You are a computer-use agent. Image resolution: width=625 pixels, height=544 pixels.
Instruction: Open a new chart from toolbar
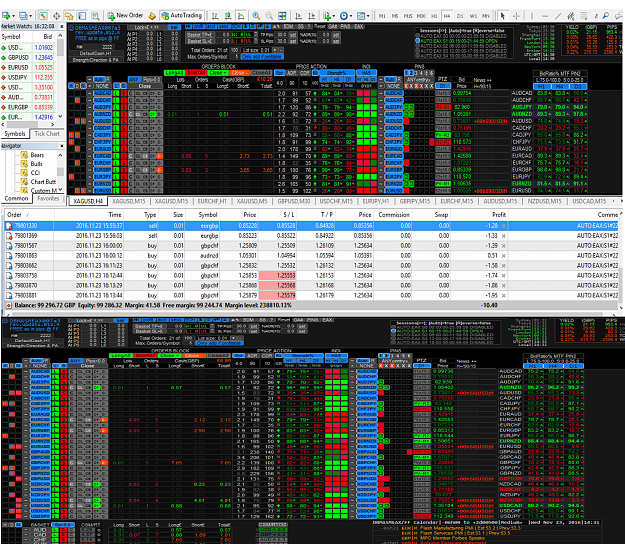coord(6,16)
